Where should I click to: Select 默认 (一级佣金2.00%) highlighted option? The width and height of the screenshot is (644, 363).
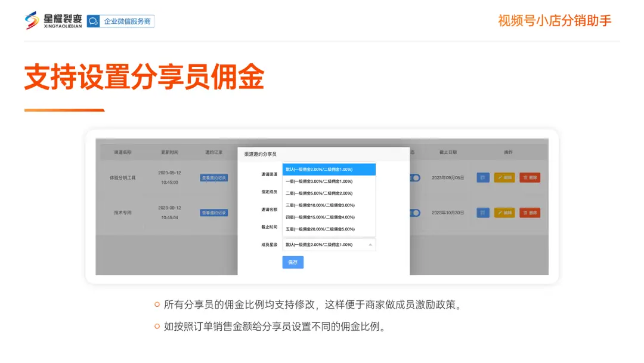coord(329,170)
